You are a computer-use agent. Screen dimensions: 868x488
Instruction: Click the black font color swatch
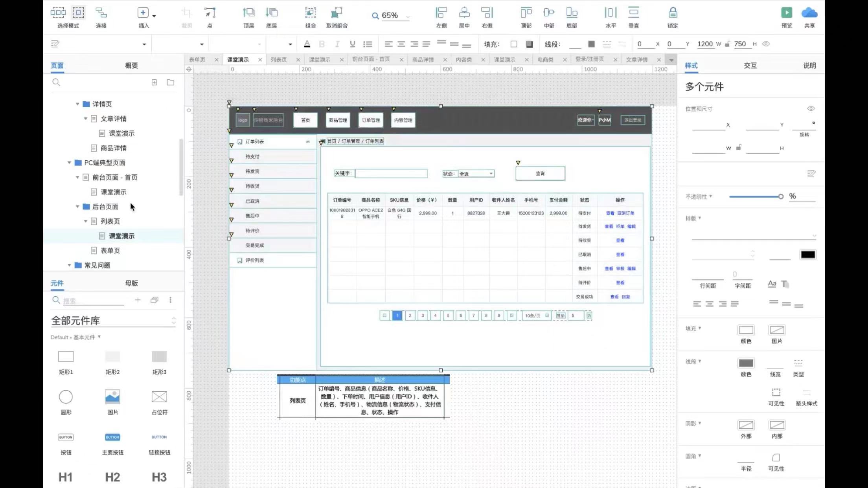tap(807, 255)
